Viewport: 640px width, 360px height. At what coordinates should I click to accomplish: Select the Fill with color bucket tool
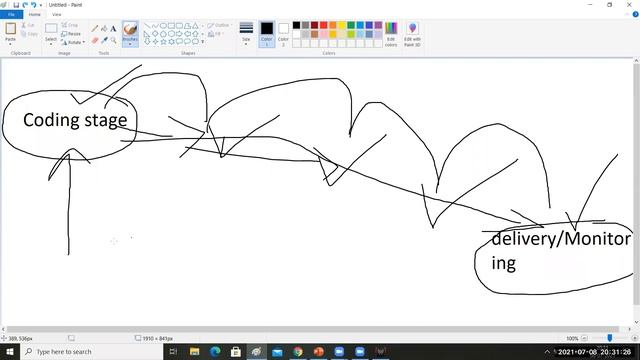click(104, 29)
